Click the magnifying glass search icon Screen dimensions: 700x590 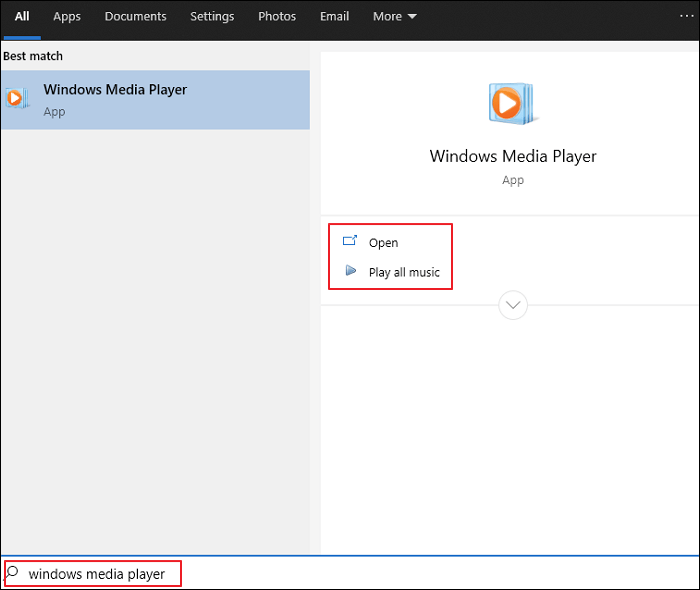[12, 572]
